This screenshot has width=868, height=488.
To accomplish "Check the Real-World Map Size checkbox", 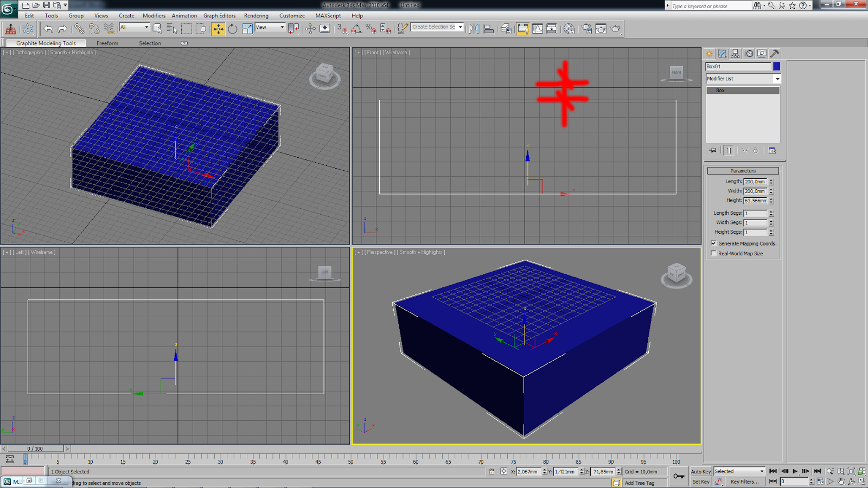I will click(714, 253).
